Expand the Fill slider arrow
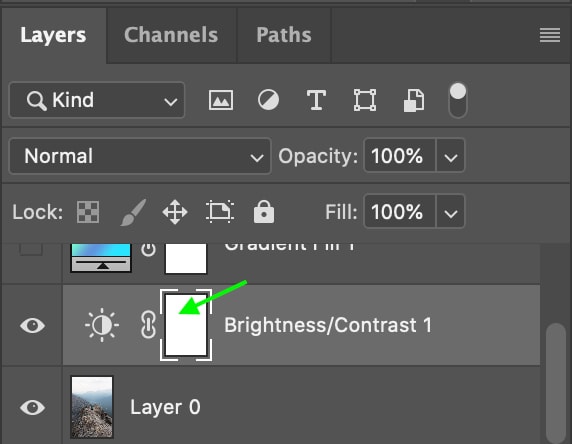This screenshot has height=444, width=572. (x=451, y=212)
